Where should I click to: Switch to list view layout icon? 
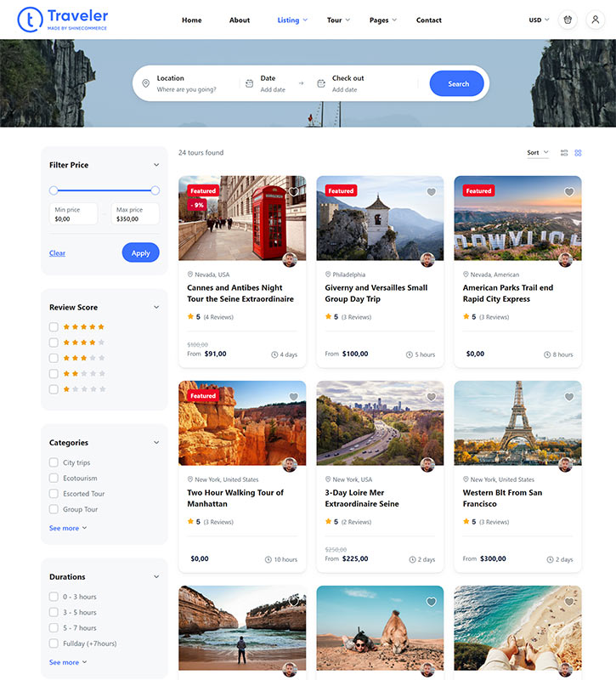pyautogui.click(x=564, y=153)
